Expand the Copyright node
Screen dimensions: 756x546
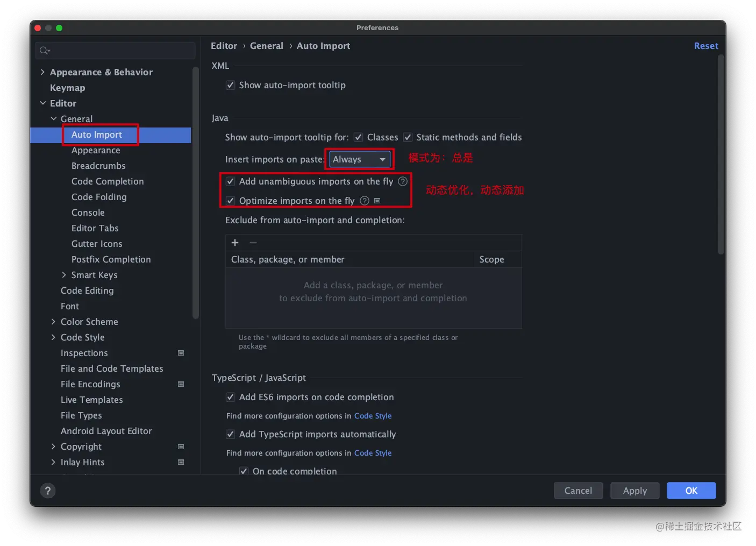(53, 446)
